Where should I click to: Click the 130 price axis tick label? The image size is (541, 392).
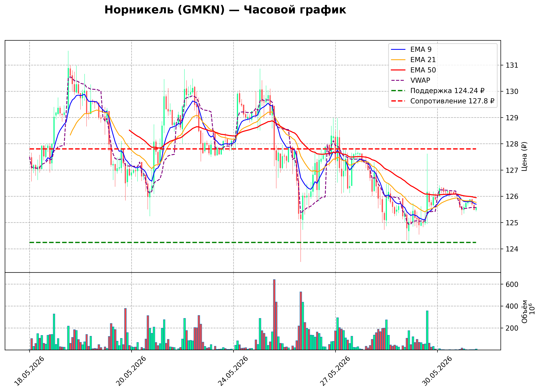click(512, 92)
